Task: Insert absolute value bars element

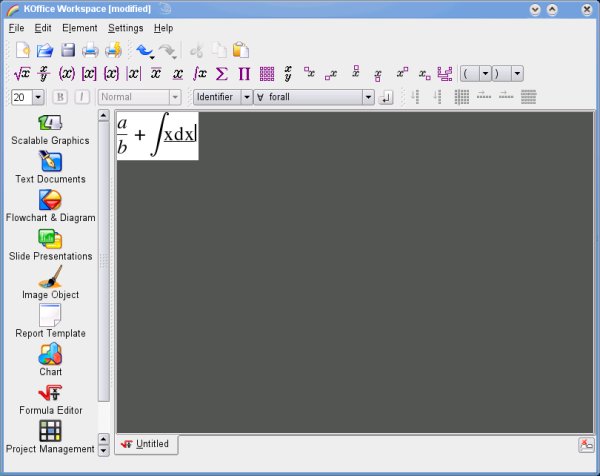Action: (133, 73)
